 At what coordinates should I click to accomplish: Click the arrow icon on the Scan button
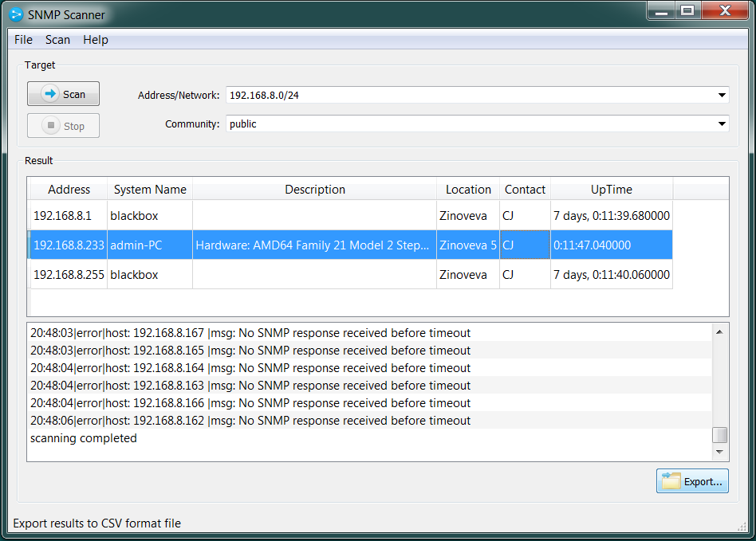49,93
